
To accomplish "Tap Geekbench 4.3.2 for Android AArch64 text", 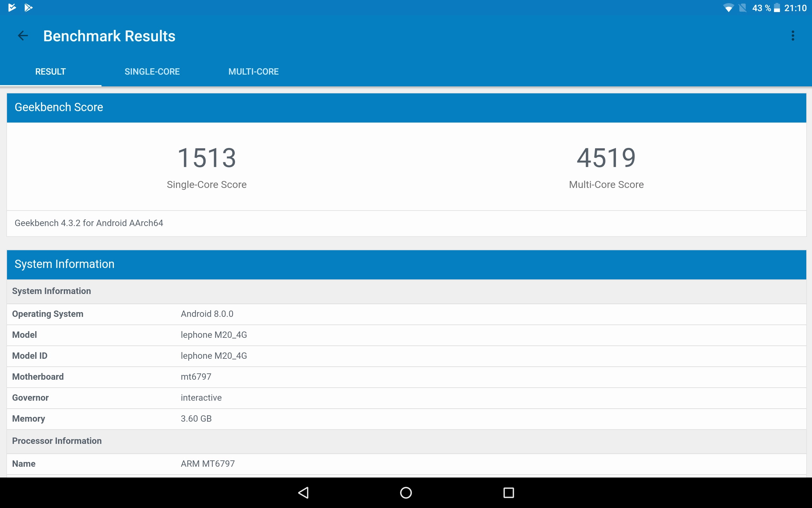I will click(x=89, y=223).
